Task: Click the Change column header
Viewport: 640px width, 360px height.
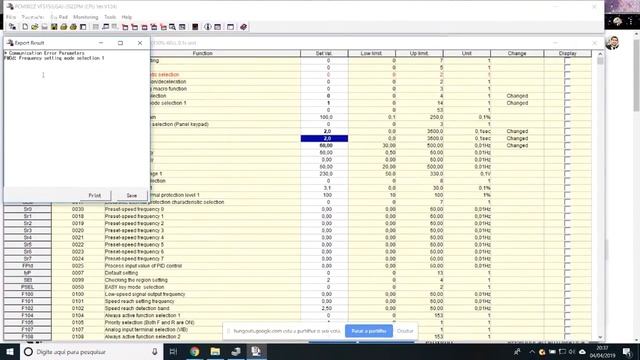Action: pos(517,53)
